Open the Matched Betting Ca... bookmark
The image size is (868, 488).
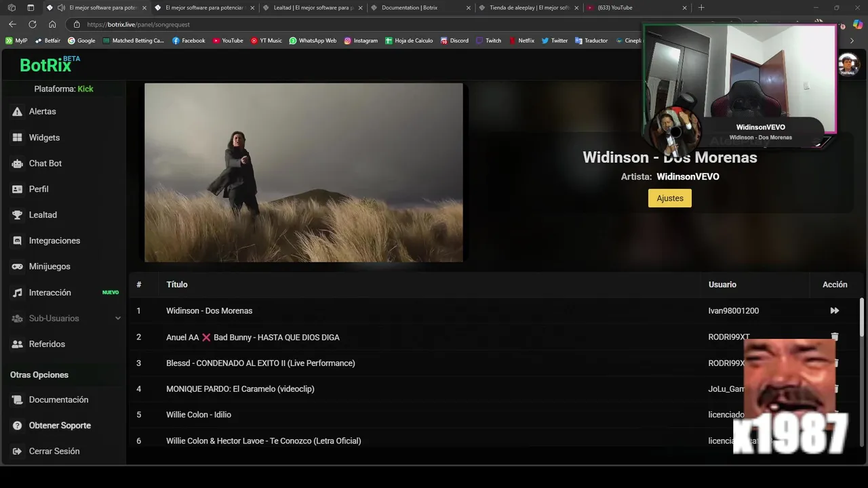[134, 41]
